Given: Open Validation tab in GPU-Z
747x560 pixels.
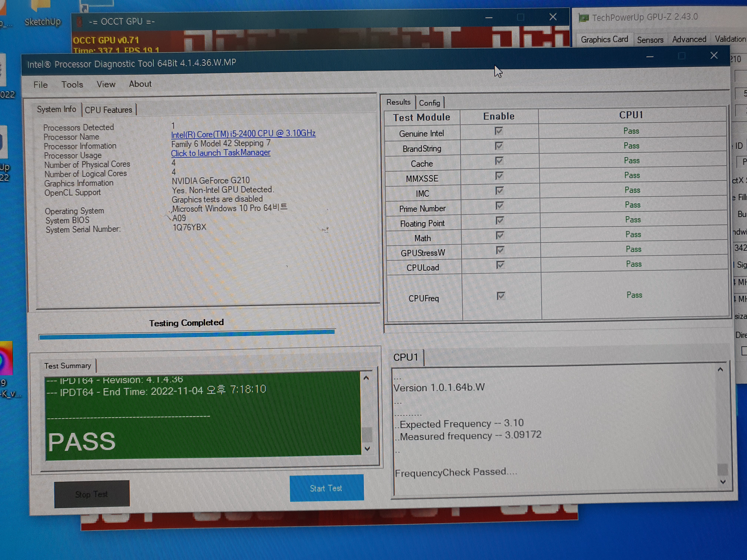Looking at the screenshot, I should pyautogui.click(x=731, y=39).
